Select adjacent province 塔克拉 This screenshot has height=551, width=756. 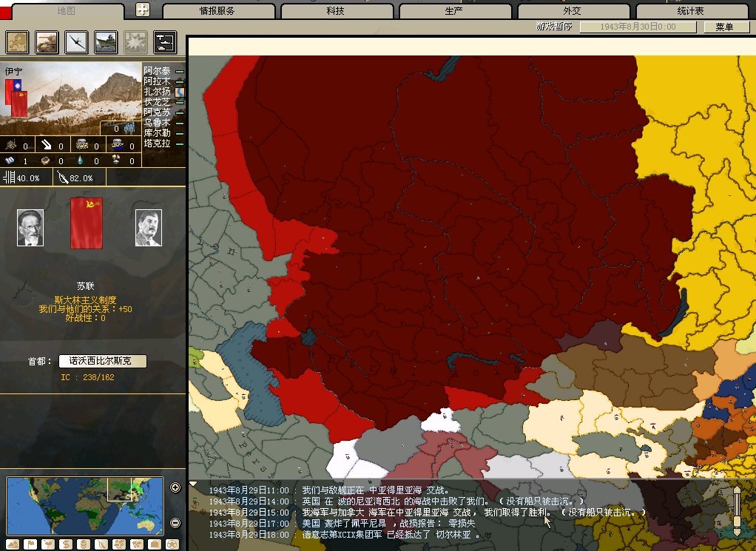click(x=157, y=143)
